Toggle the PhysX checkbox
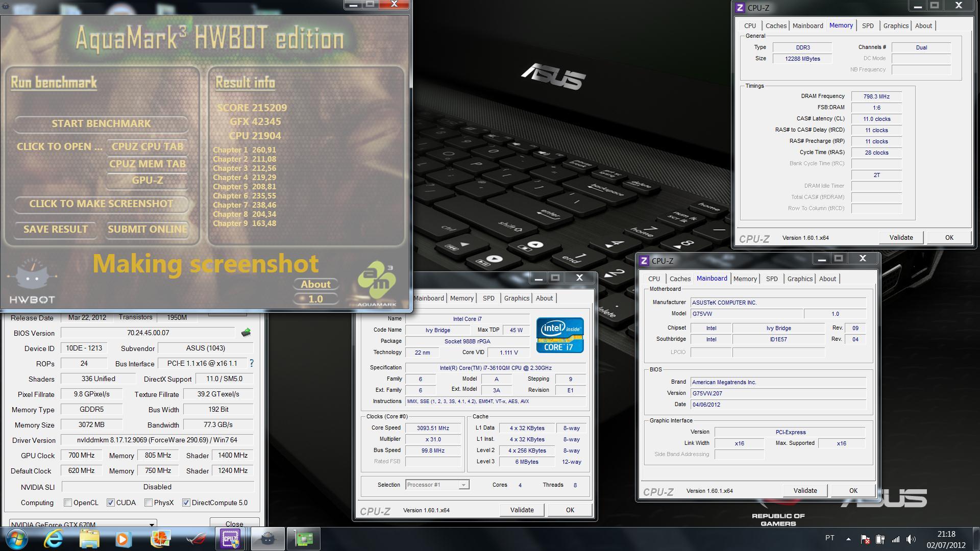This screenshot has height=551, width=980. pos(149,503)
